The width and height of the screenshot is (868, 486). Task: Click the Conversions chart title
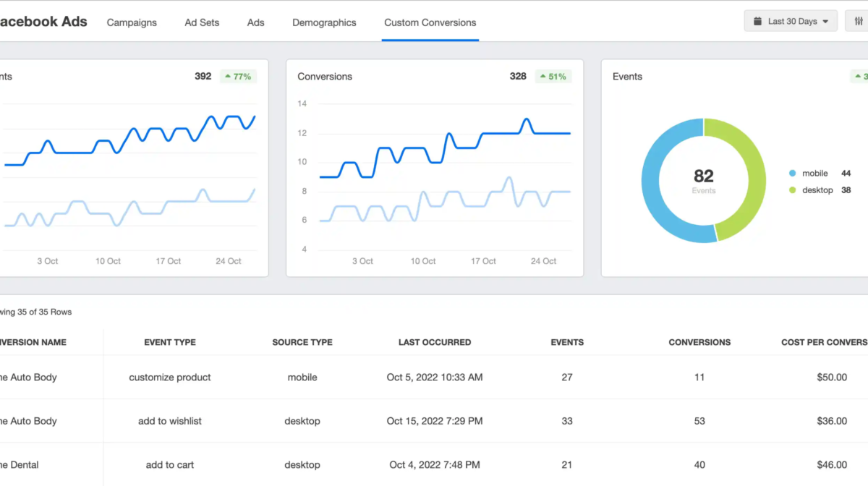325,76
